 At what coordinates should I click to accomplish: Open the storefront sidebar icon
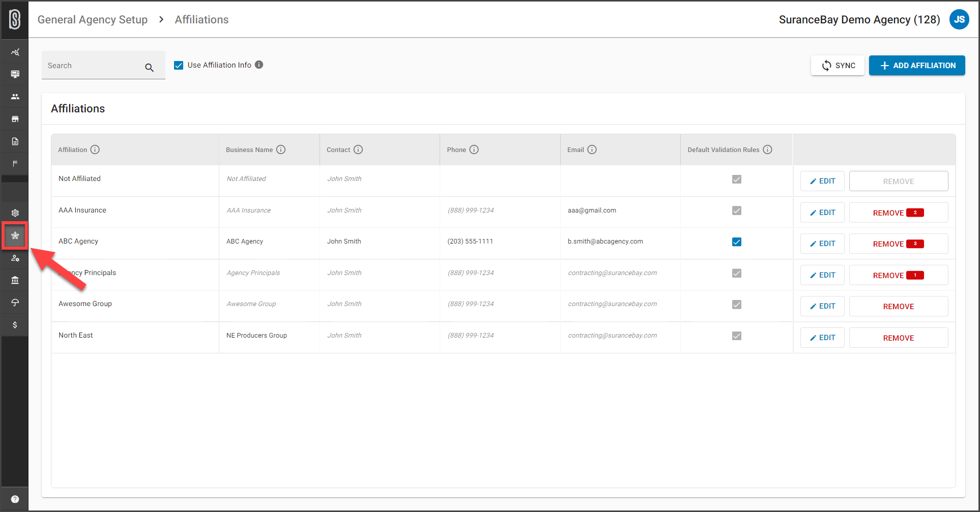(15, 119)
